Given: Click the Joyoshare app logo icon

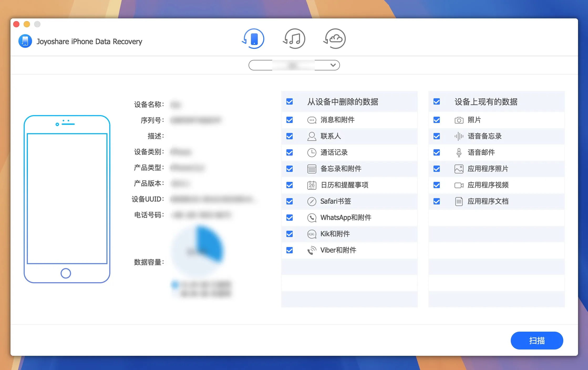Looking at the screenshot, I should [x=25, y=41].
